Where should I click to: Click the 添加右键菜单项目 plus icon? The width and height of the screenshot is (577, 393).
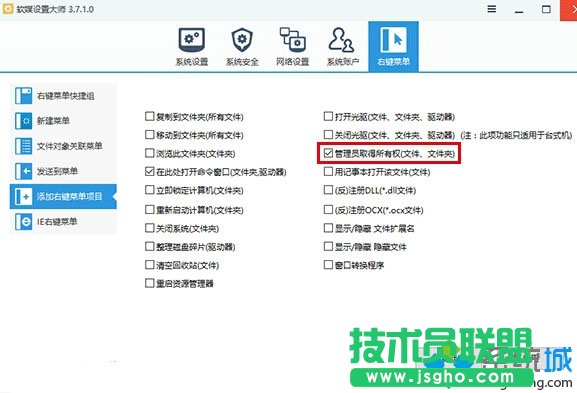click(24, 196)
